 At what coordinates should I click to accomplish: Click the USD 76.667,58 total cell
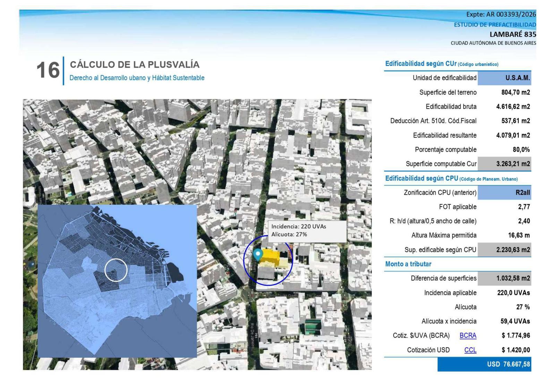click(484, 364)
